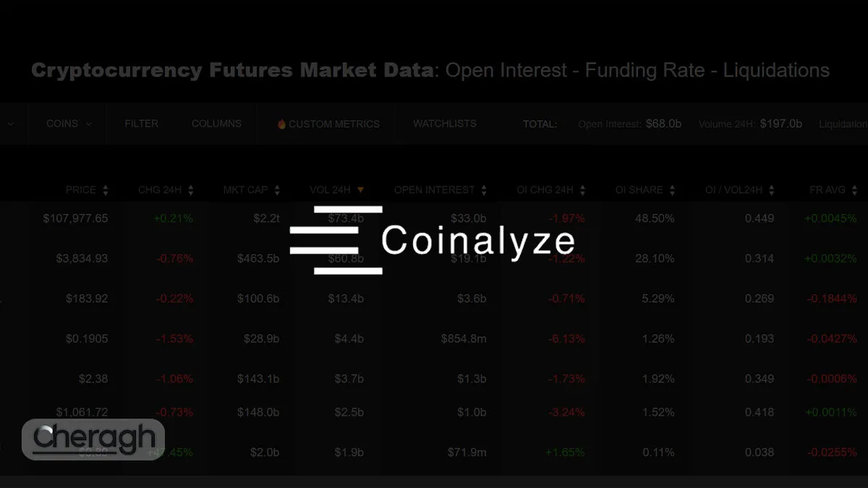Image resolution: width=868 pixels, height=488 pixels.
Task: Sort by OPEN INTEREST column arrows
Action: coord(484,190)
